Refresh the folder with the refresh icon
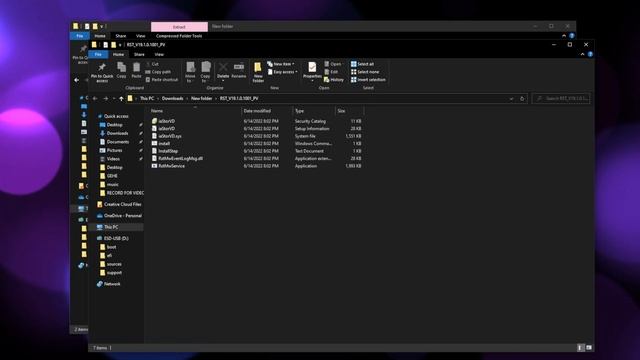The height and width of the screenshot is (360, 640). click(522, 98)
